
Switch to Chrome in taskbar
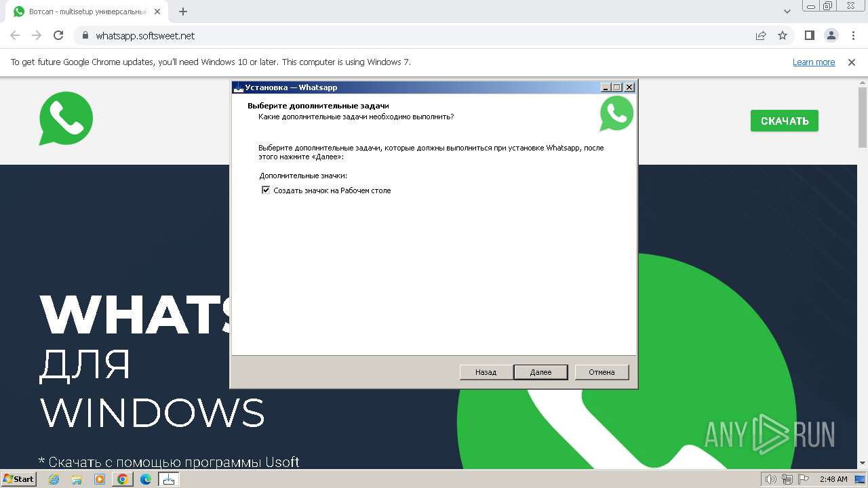click(x=123, y=479)
